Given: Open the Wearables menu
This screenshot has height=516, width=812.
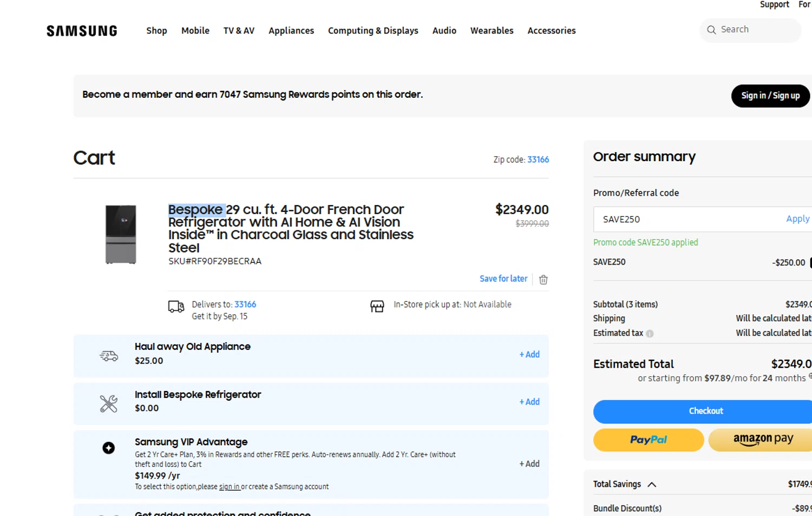Looking at the screenshot, I should click(492, 31).
